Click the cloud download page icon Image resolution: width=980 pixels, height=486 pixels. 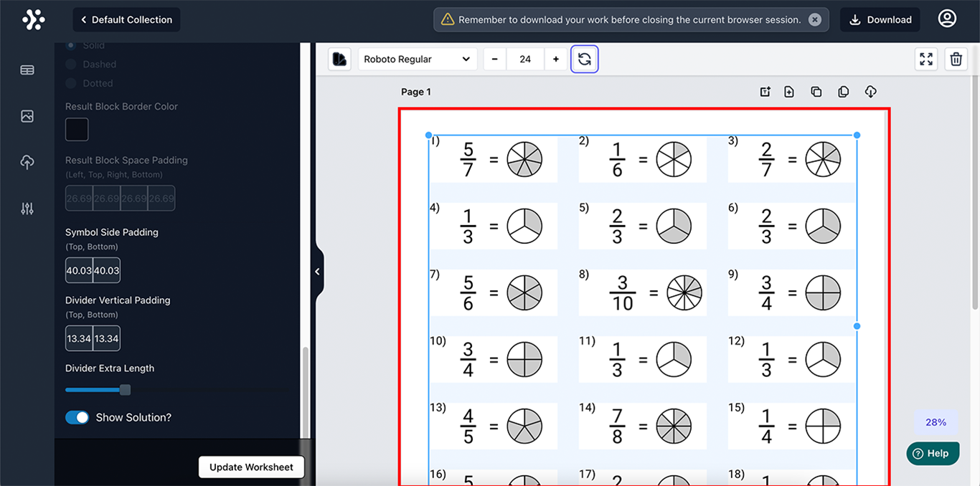[871, 92]
